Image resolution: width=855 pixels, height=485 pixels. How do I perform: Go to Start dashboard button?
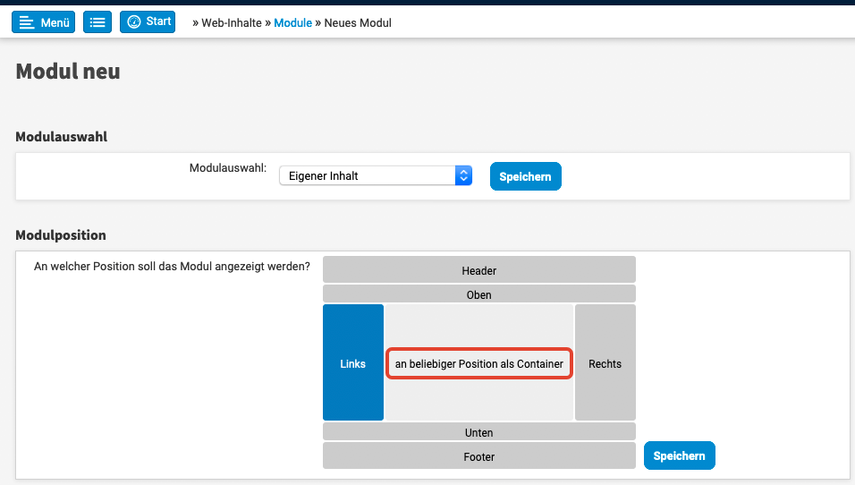[x=146, y=22]
